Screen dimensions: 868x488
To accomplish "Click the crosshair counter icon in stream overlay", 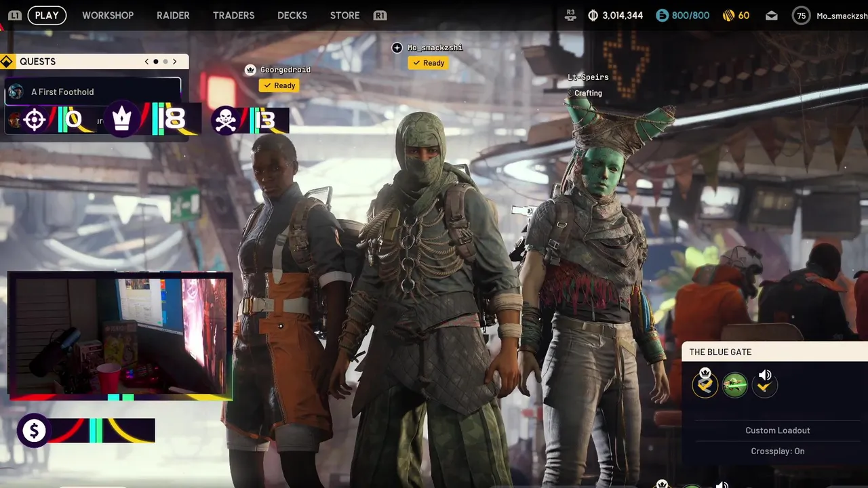I will [35, 120].
